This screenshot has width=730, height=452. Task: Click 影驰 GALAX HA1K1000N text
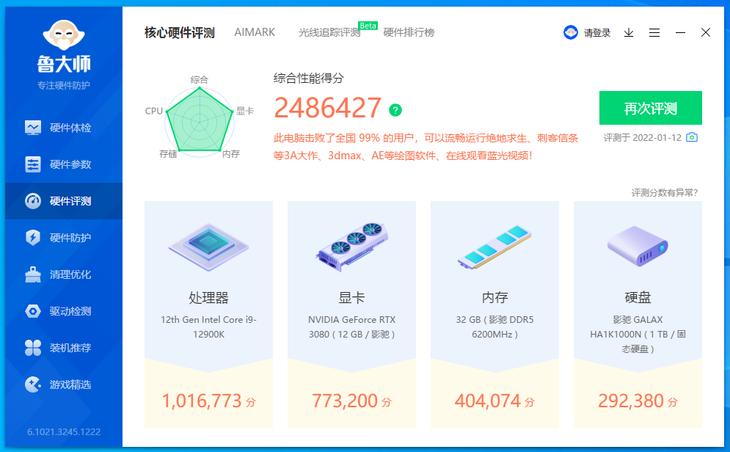tap(637, 334)
